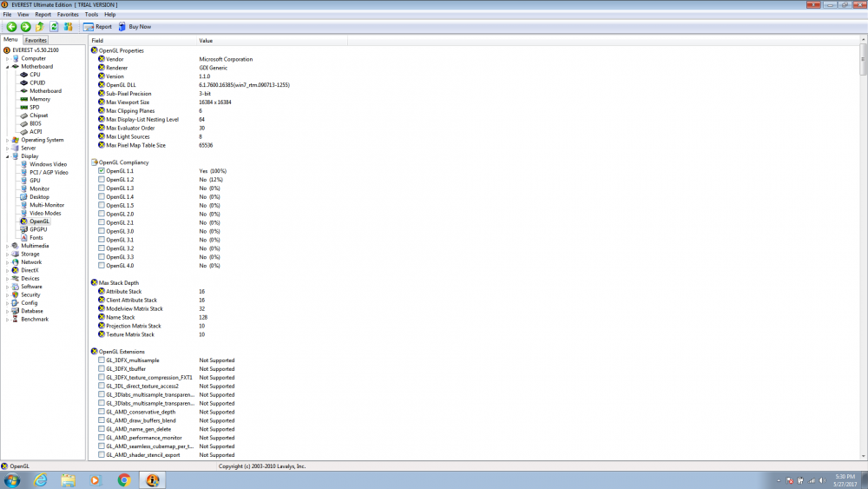Image resolution: width=868 pixels, height=489 pixels.
Task: Toggle the GL_AMD_performance_monitor checkbox
Action: [102, 438]
